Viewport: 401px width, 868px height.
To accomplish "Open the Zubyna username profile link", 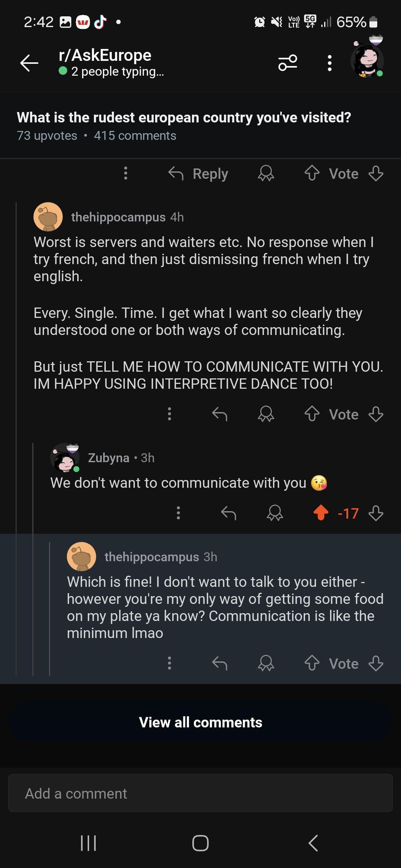I will coord(108,458).
